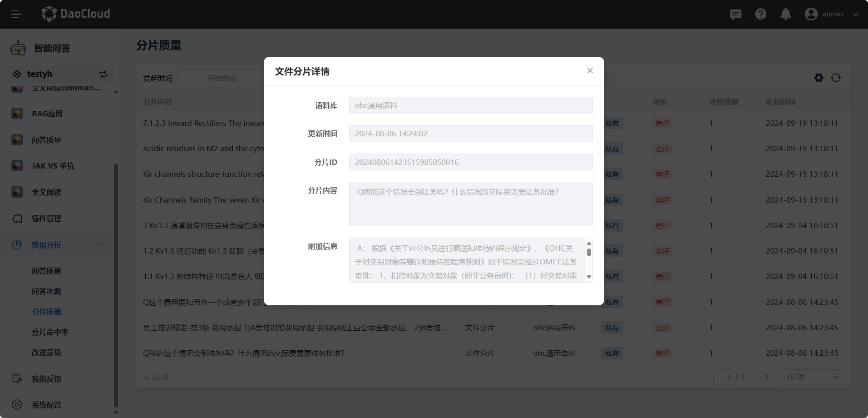Click the 附加信息 scrollbar down arrow
Screen dimensions: 868x418
click(589, 276)
